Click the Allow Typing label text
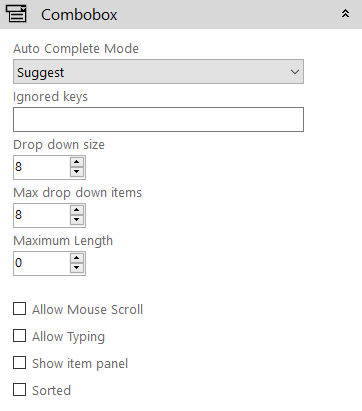 pos(68,337)
